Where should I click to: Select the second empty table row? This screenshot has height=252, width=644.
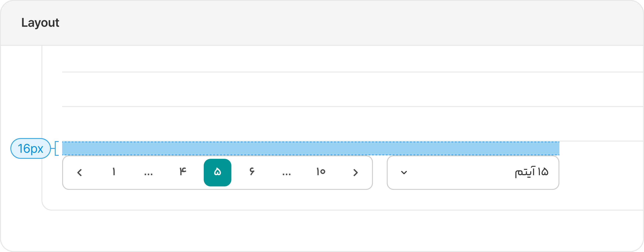[x=353, y=90]
